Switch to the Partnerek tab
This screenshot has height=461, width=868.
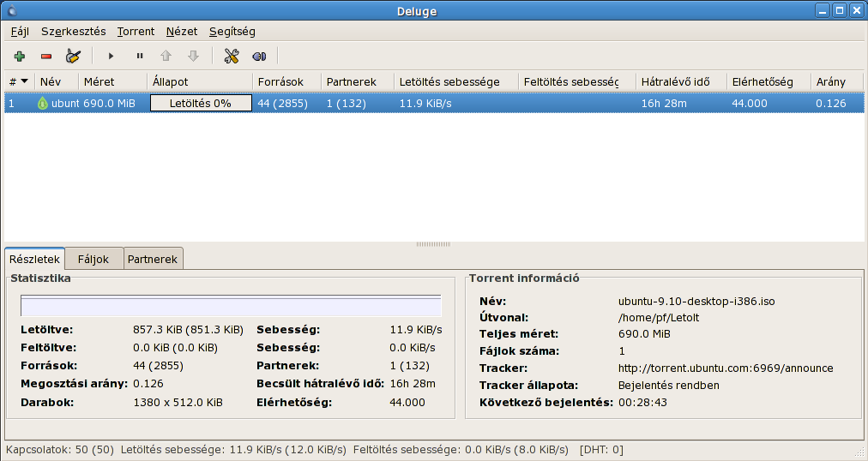[x=153, y=259]
